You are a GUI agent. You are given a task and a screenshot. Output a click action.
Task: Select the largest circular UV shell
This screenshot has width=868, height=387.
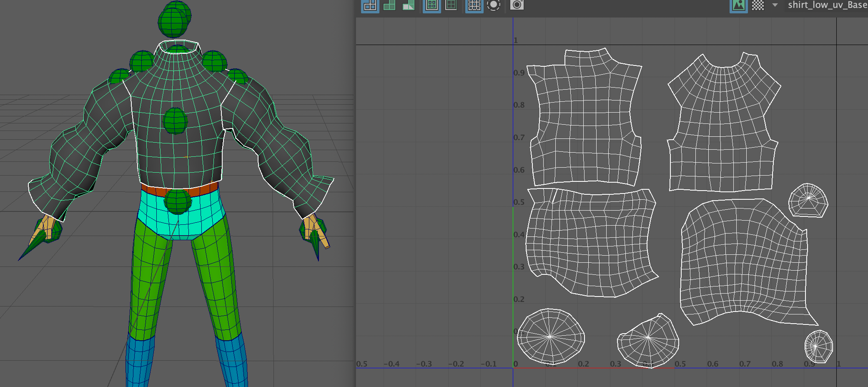550,336
